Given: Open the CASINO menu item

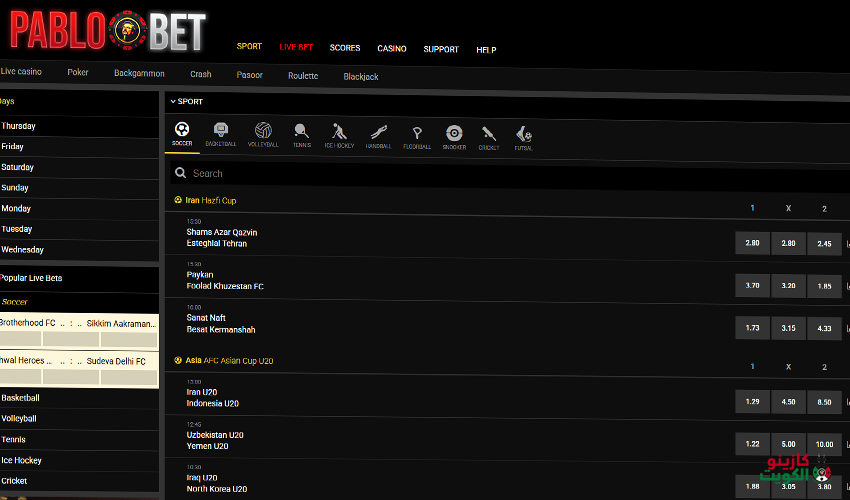Looking at the screenshot, I should pos(391,48).
